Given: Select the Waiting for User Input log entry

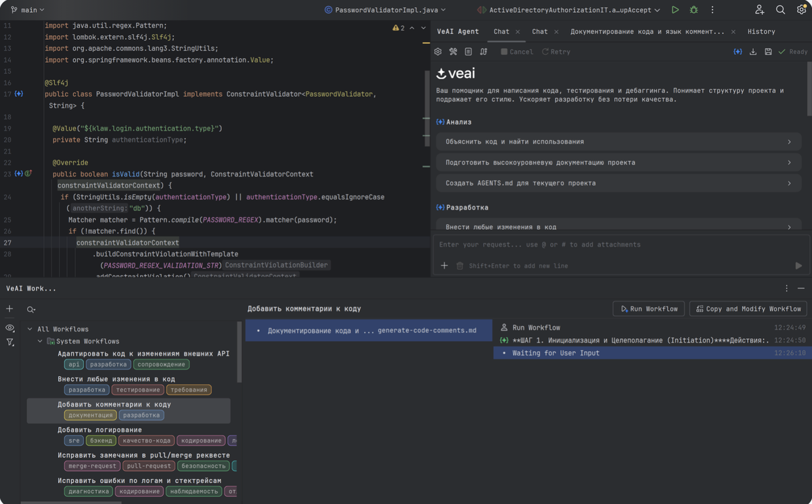Looking at the screenshot, I should [x=652, y=353].
